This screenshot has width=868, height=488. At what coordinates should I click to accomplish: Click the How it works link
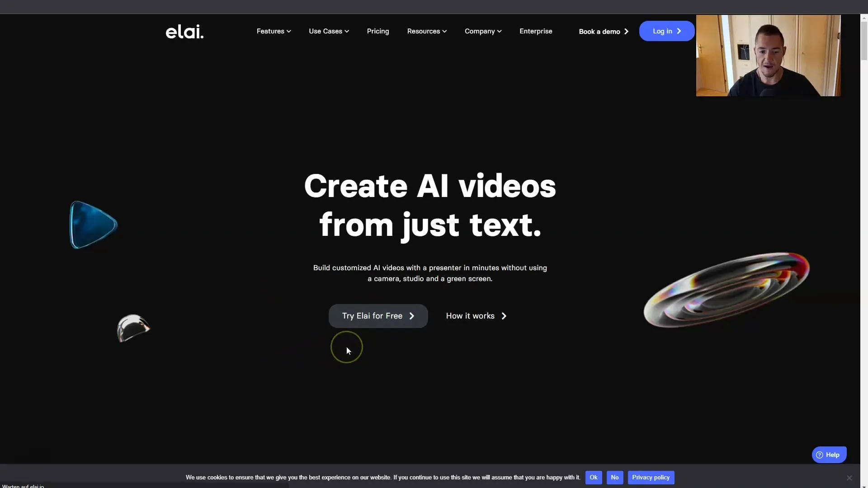coord(475,315)
